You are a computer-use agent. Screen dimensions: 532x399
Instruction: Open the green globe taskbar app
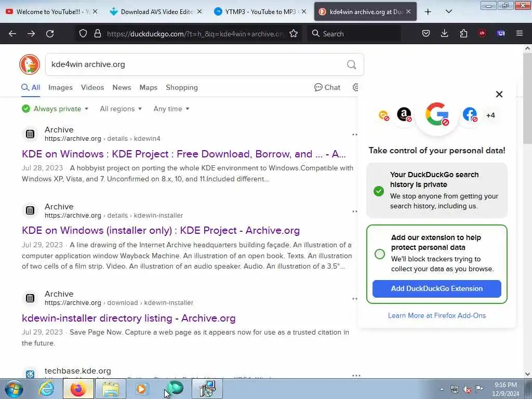[x=176, y=388]
